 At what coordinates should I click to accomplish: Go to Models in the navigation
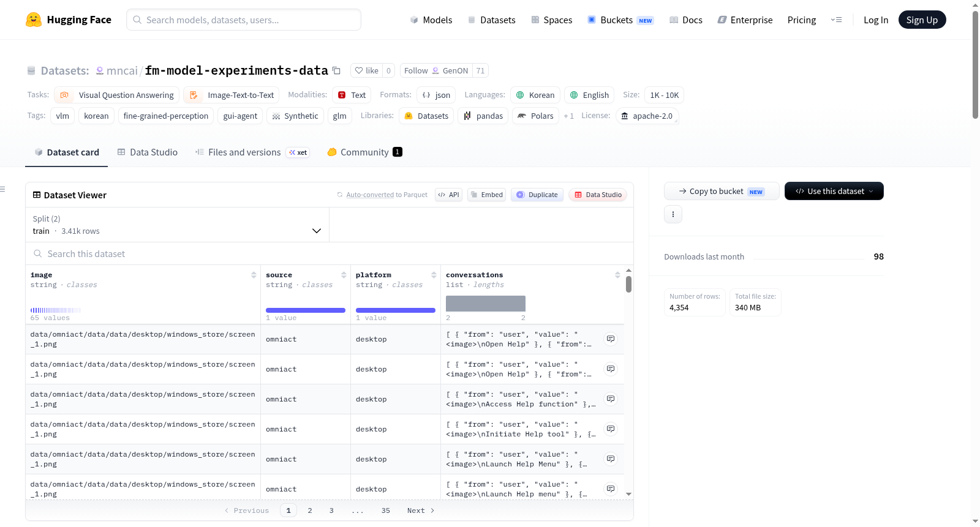tap(431, 20)
